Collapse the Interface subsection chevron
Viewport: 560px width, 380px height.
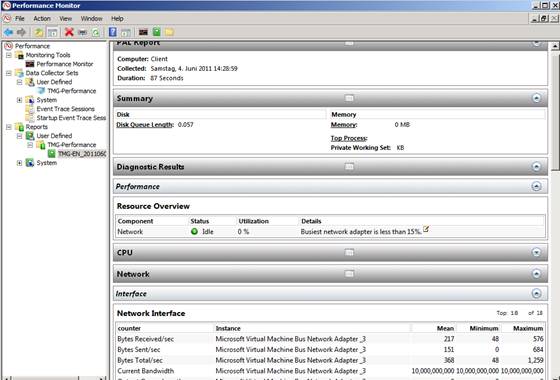pyautogui.click(x=536, y=294)
